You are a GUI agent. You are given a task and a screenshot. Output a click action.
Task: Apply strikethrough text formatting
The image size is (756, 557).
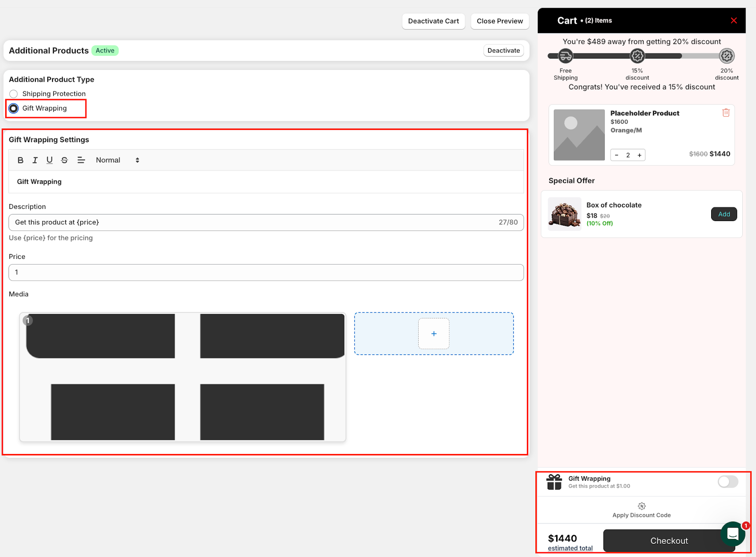[x=64, y=160]
